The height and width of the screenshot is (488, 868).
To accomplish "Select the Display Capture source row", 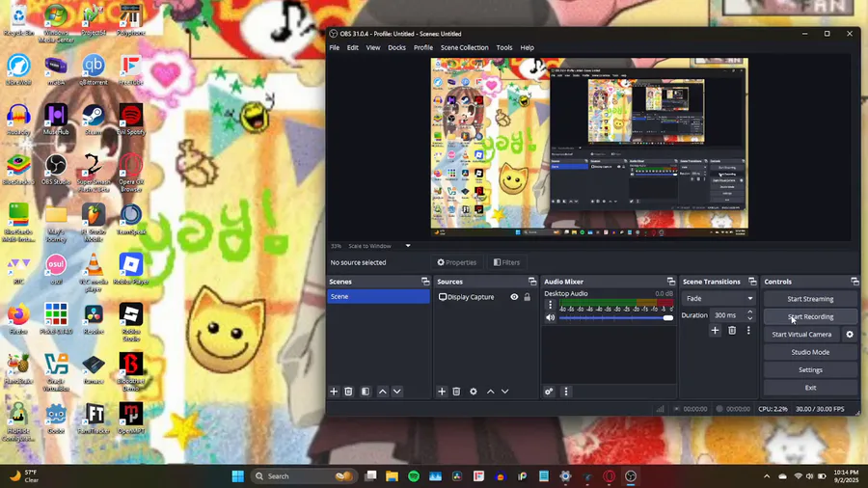I will point(484,297).
